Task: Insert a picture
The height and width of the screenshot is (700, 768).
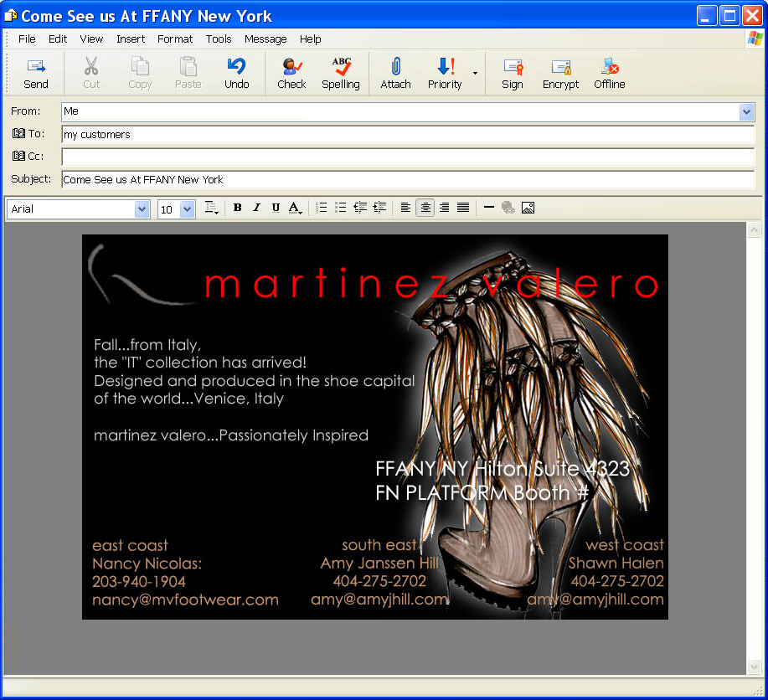Action: pos(528,208)
